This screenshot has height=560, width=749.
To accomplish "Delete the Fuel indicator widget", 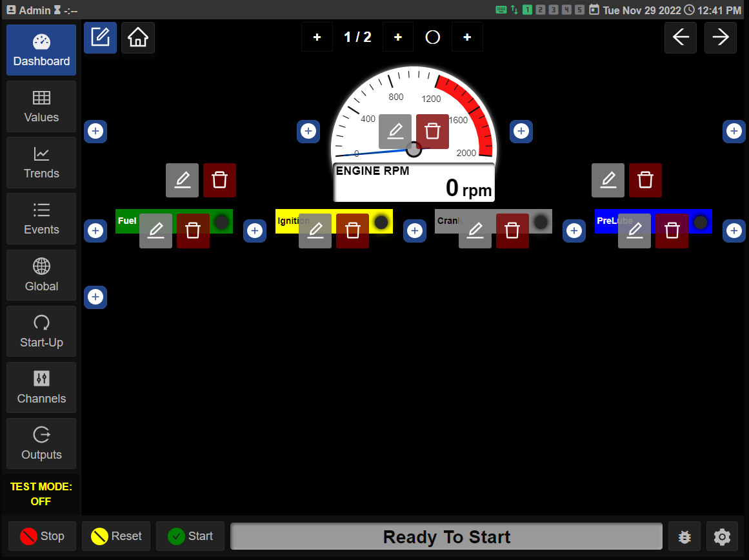I will pyautogui.click(x=193, y=230).
